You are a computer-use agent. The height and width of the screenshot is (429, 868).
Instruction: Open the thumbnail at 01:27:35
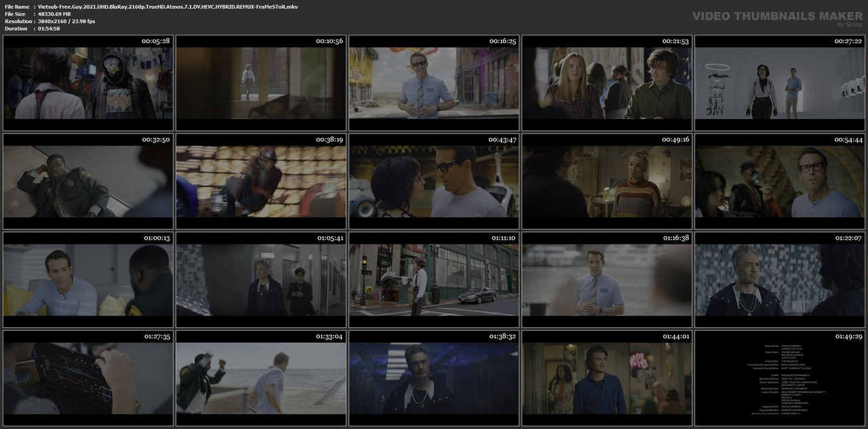(x=88, y=378)
